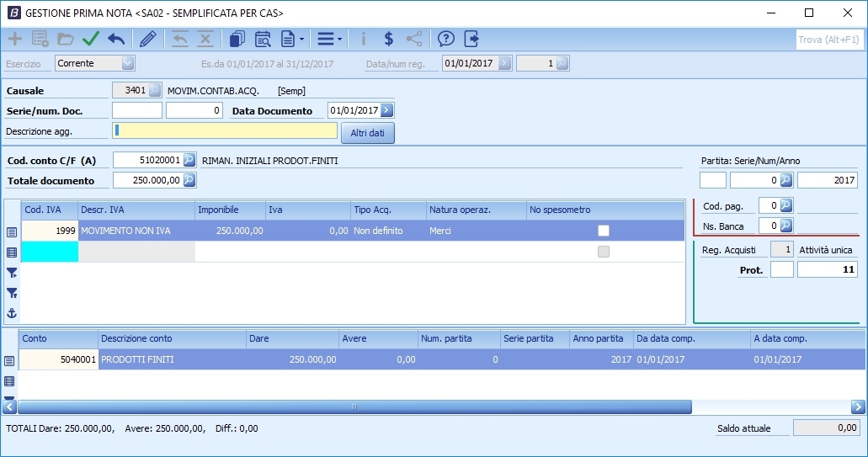Click the Non definito cell
This screenshot has width=868, height=457.
(389, 231)
